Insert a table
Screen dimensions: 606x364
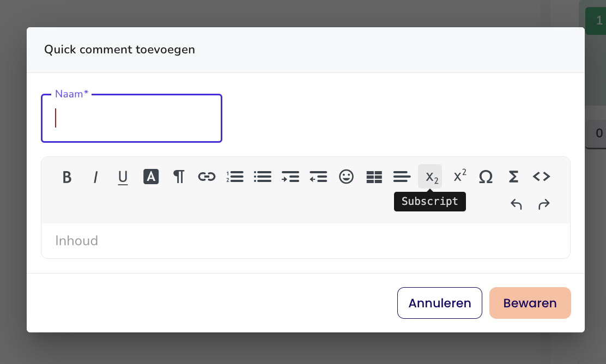[374, 177]
